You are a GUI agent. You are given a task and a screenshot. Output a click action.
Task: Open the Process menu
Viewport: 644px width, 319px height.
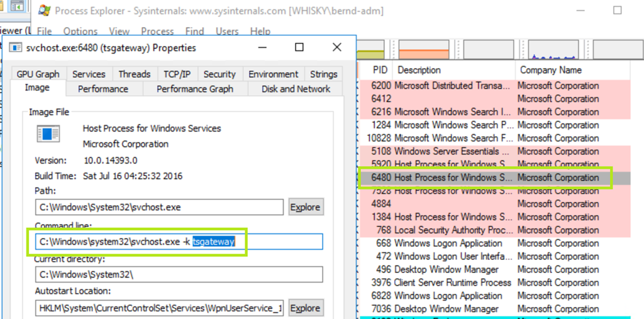(x=157, y=31)
